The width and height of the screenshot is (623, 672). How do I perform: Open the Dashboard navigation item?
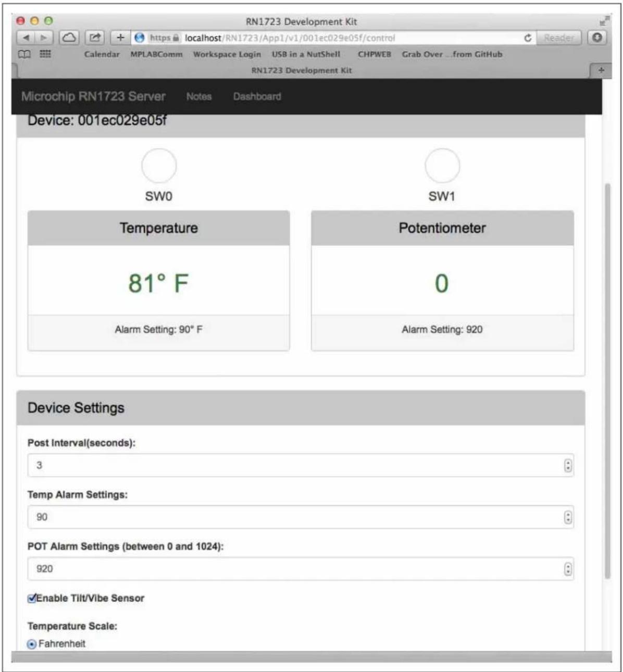click(257, 96)
